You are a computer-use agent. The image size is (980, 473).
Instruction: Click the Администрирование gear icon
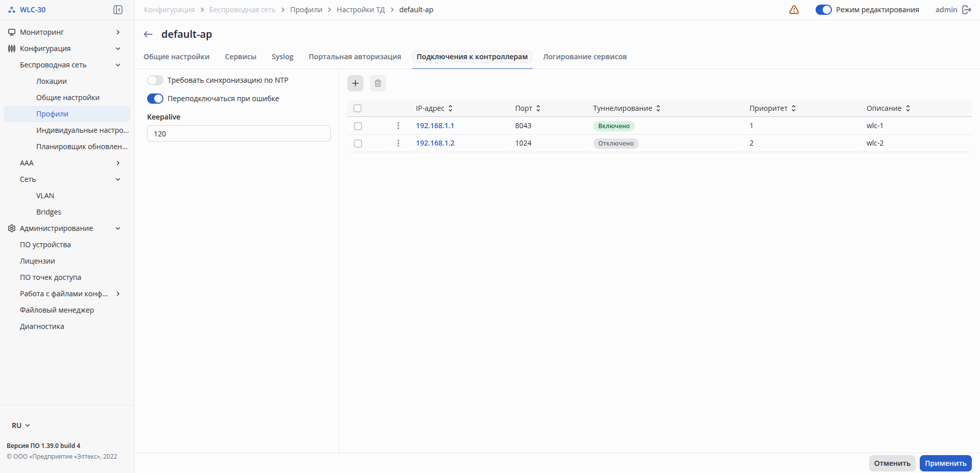(12, 228)
